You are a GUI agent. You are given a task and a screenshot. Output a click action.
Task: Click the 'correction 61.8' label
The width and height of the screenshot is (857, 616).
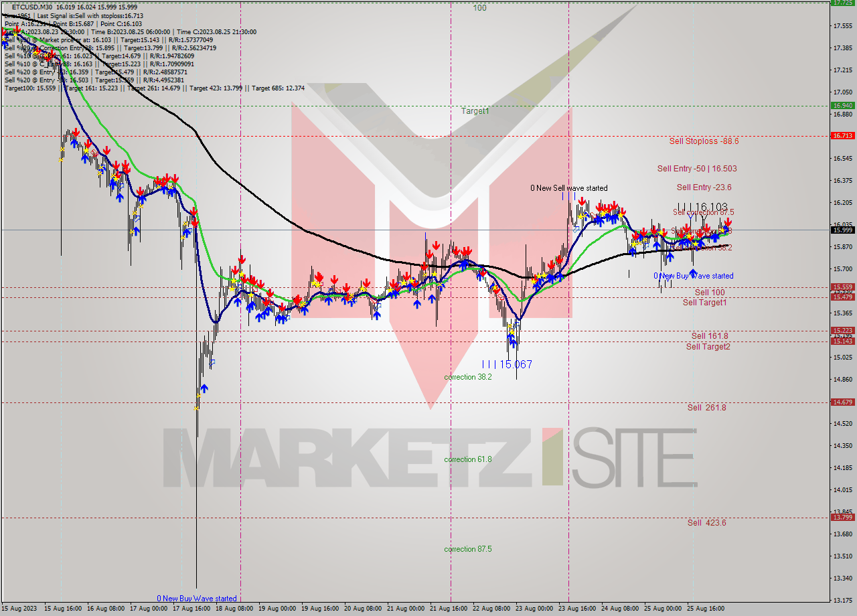pos(468,459)
